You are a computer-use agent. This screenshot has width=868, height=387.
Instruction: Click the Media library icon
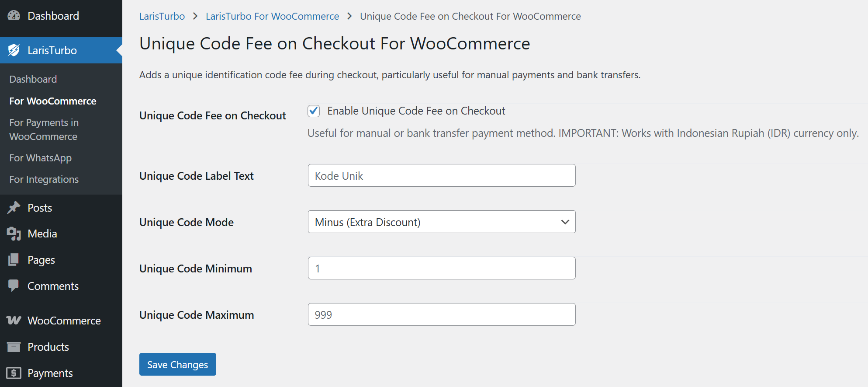click(x=14, y=234)
